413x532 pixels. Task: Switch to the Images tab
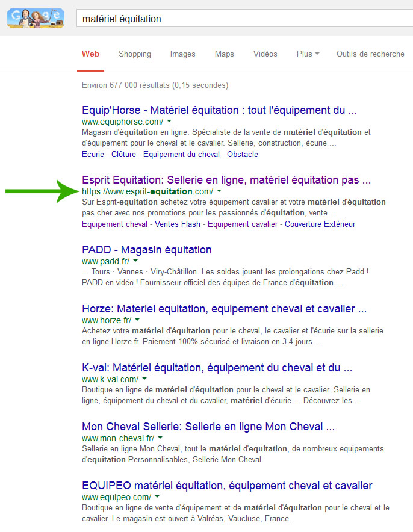tap(182, 54)
